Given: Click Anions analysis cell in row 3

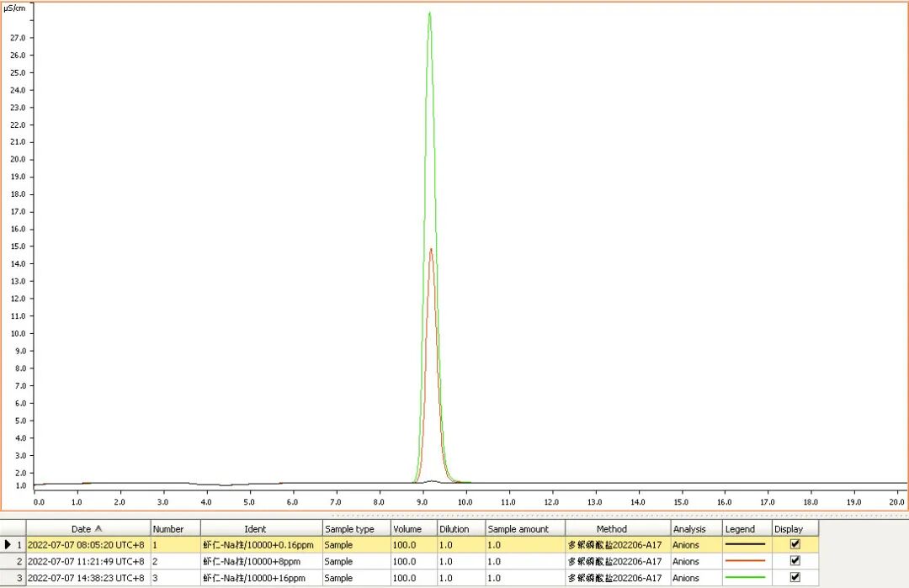Looking at the screenshot, I should pyautogui.click(x=697, y=578).
